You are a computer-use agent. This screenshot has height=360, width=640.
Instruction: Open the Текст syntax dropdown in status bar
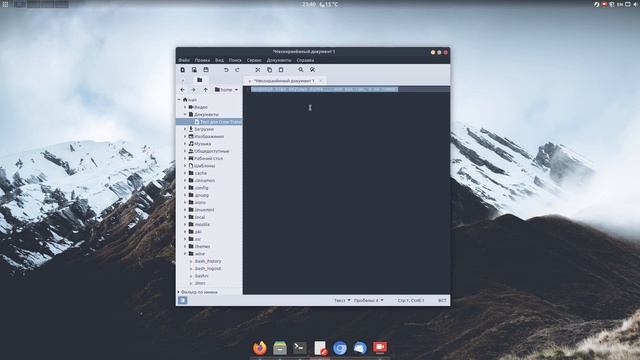342,300
